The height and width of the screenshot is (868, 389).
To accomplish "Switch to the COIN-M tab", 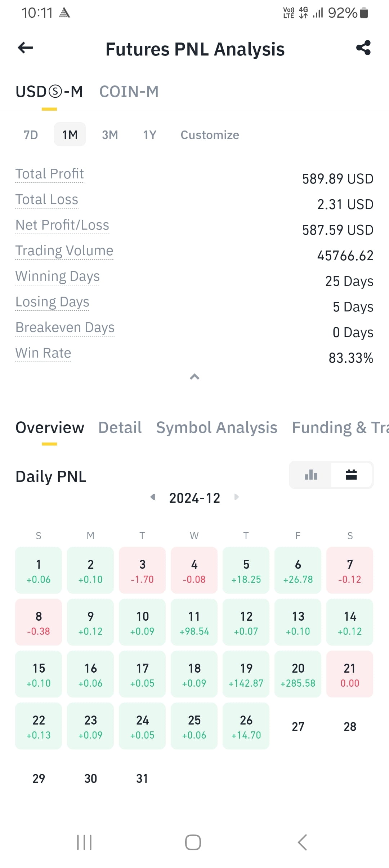I will [x=129, y=92].
